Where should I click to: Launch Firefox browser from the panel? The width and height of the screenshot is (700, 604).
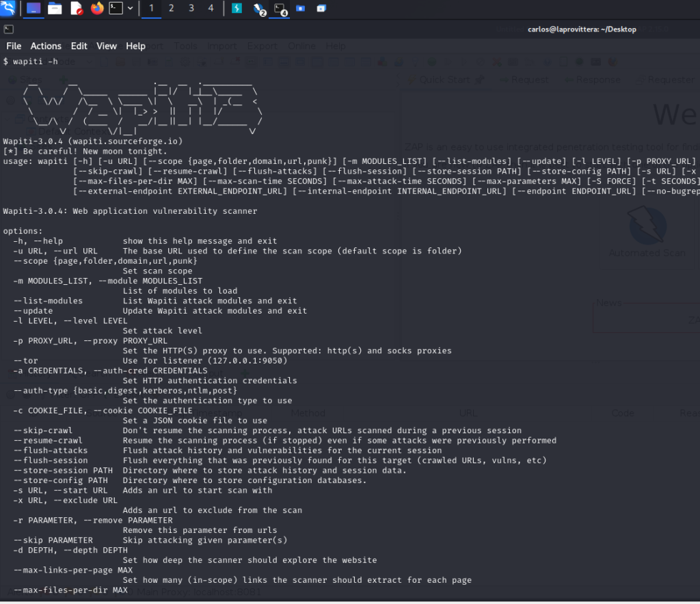pos(97,9)
